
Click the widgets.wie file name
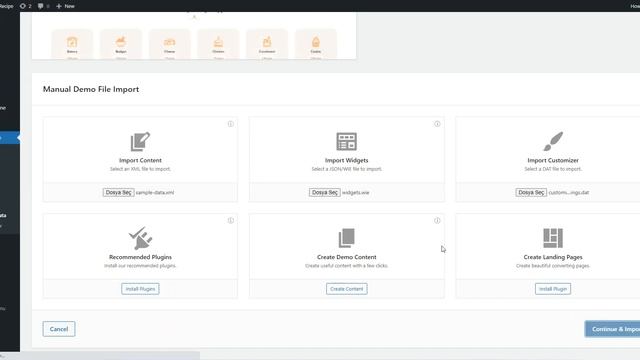point(356,192)
